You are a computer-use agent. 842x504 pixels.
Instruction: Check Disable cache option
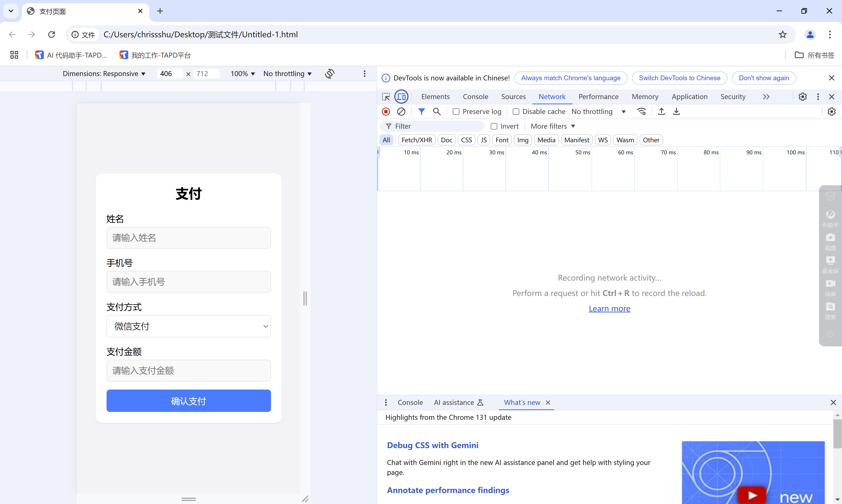click(516, 111)
